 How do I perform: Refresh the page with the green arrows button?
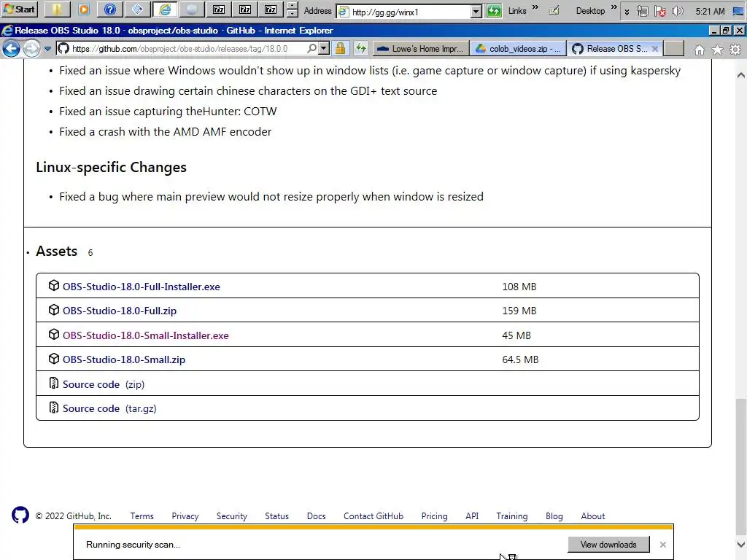click(361, 49)
